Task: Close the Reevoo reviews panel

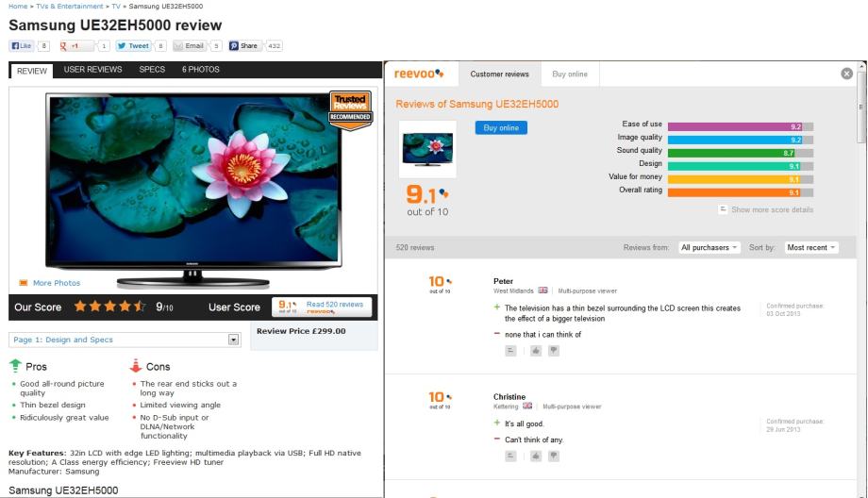Action: (x=846, y=74)
